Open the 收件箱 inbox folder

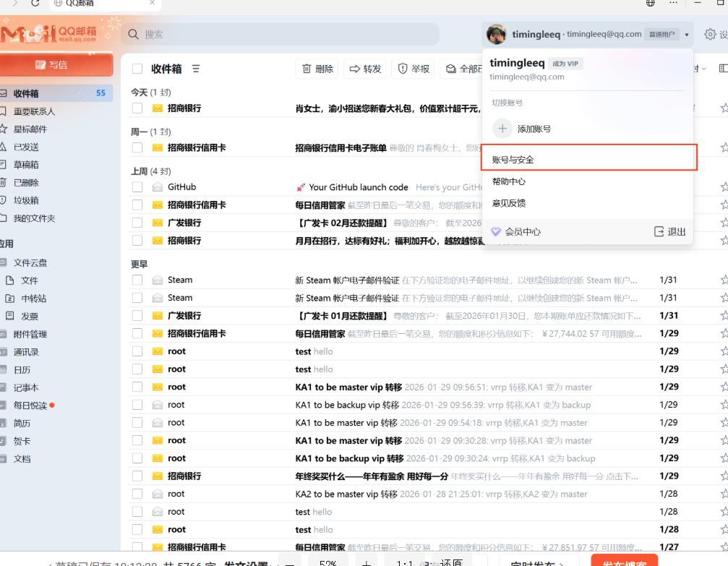56,93
